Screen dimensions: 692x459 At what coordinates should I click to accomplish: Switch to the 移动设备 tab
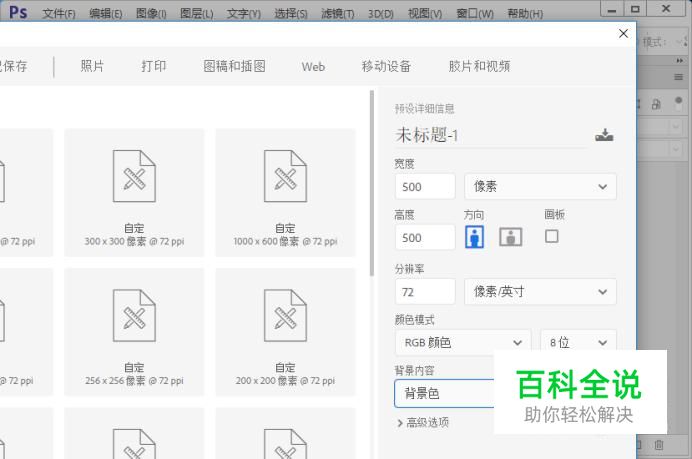pyautogui.click(x=386, y=66)
